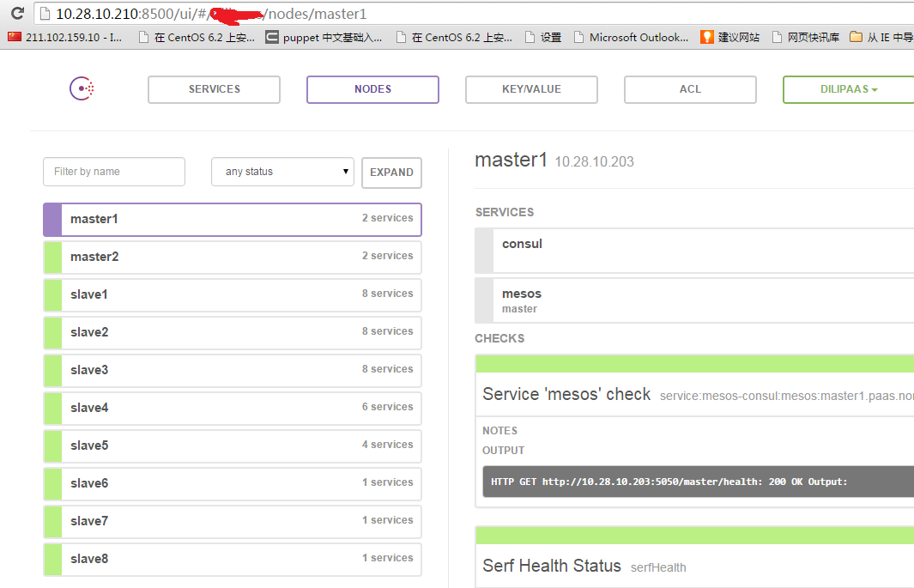Screen dimensions: 914x588
Task: Switch to the KEY/VALUE tab
Action: pyautogui.click(x=530, y=89)
